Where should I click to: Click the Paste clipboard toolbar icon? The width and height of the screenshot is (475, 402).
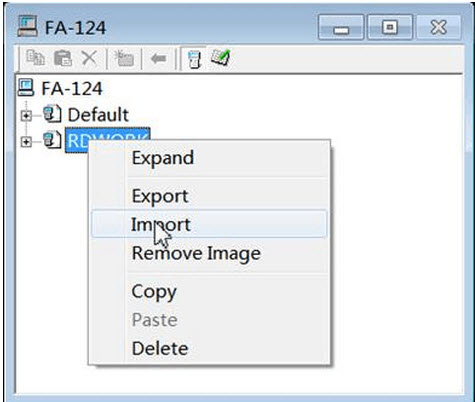(63, 58)
